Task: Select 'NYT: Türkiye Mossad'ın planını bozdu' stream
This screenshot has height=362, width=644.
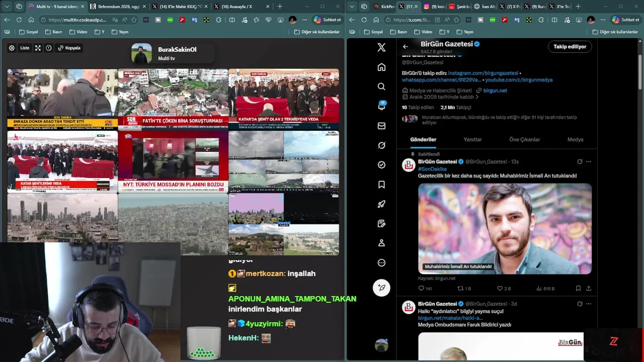Action: pos(173,162)
